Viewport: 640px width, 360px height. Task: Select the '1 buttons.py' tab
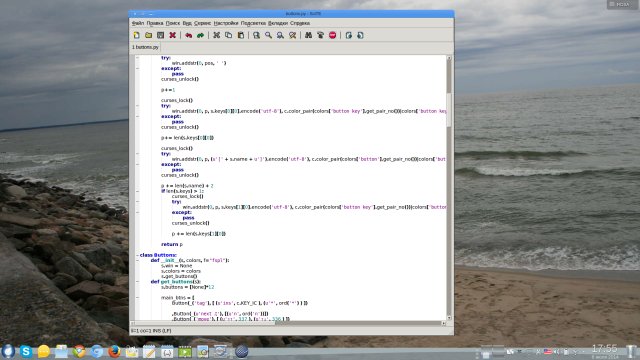coord(145,47)
